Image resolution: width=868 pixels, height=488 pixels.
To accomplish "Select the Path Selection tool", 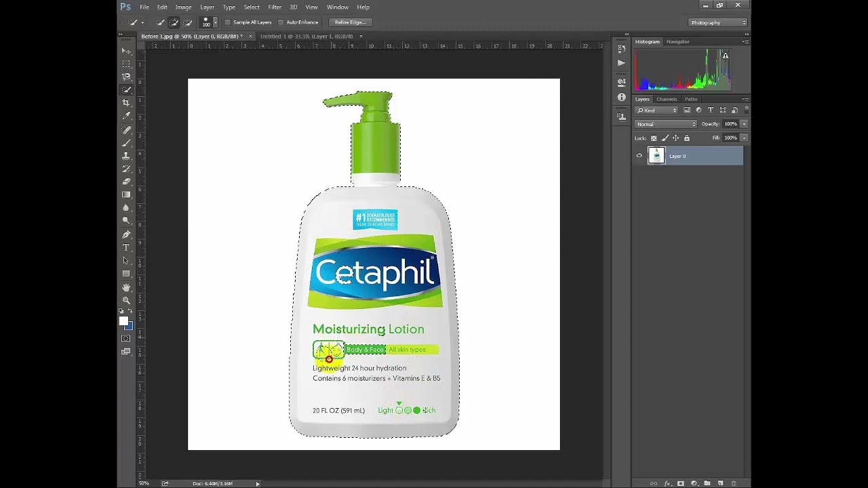I will pos(126,260).
